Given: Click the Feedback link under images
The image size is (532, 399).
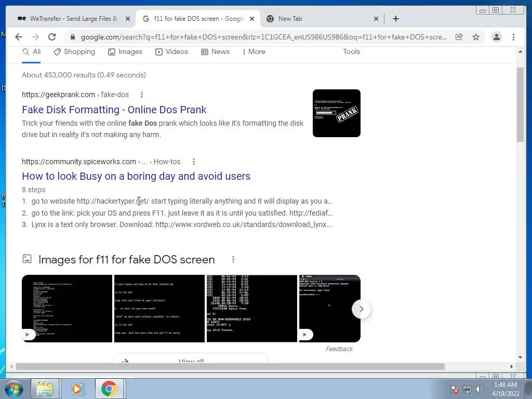Looking at the screenshot, I should point(339,349).
